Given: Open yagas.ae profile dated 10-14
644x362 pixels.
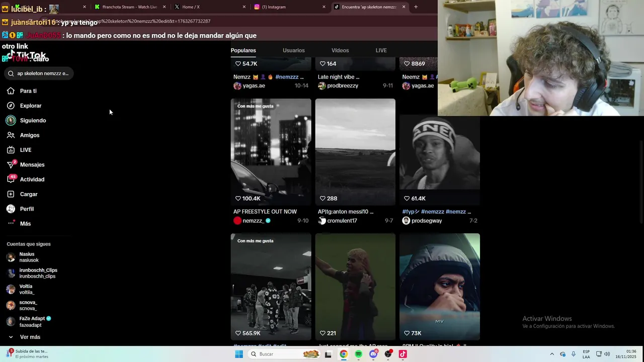Looking at the screenshot, I should click(x=250, y=86).
